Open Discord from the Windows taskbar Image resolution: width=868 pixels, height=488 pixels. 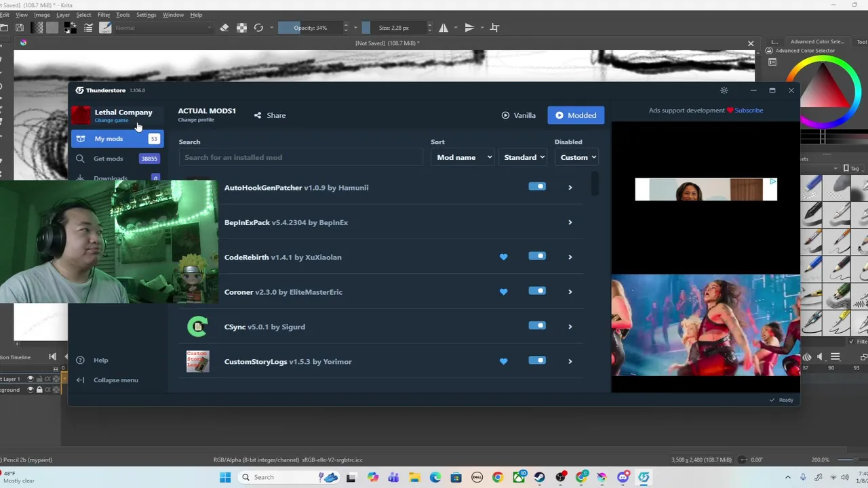coord(623,477)
